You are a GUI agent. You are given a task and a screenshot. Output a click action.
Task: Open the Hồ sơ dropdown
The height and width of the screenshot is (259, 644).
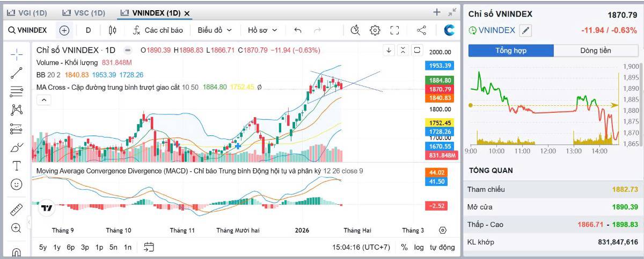(x=262, y=30)
